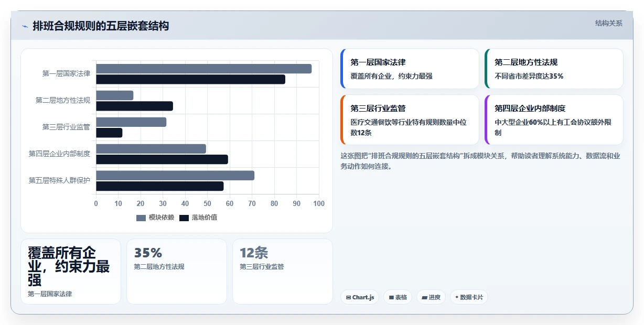The width and height of the screenshot is (644, 325).
Task: Click the 模块依赖 bar for 第一层国家法律
Action: pos(203,69)
